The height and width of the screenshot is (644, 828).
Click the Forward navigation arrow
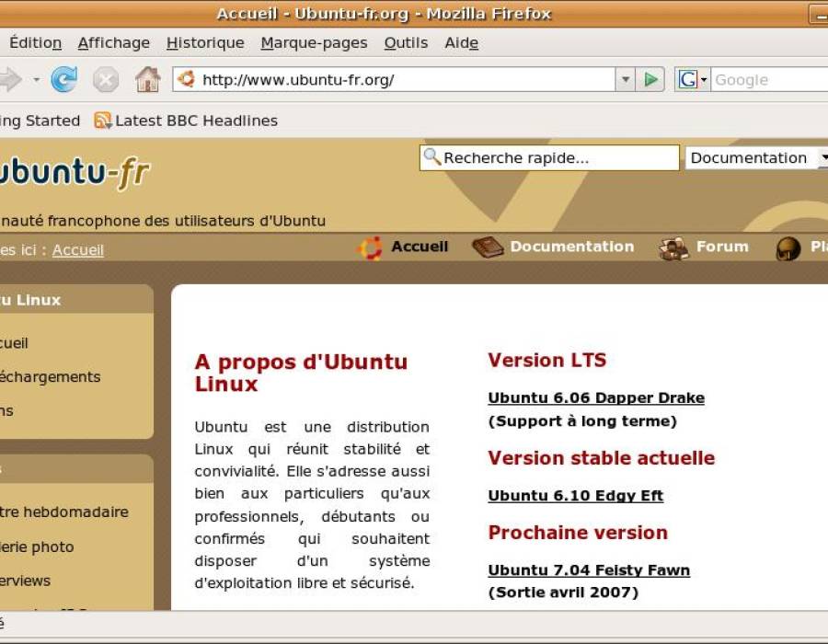tap(10, 80)
